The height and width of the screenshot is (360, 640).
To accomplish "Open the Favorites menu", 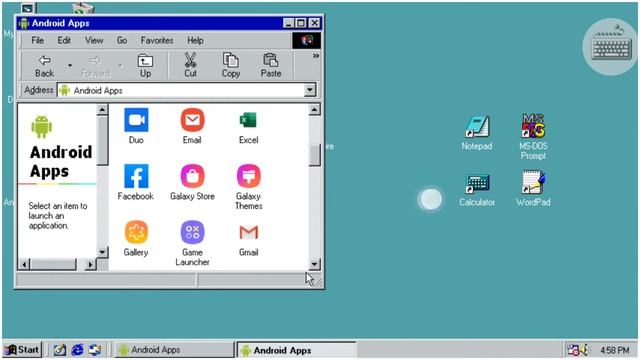I will click(157, 40).
